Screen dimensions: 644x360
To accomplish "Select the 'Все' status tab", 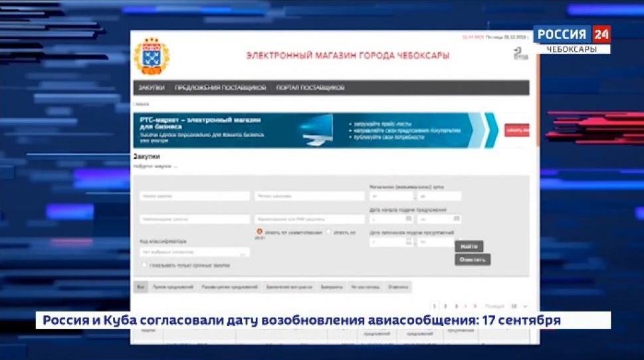I will coord(140,287).
